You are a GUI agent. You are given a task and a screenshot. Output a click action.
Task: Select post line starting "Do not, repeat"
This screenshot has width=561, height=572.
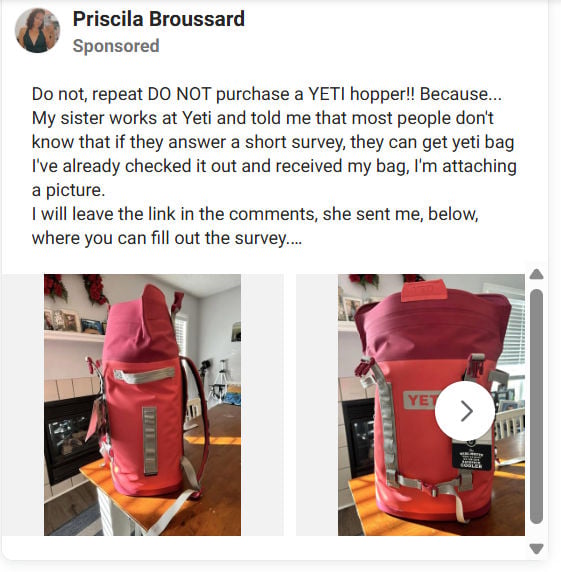[x=267, y=94]
